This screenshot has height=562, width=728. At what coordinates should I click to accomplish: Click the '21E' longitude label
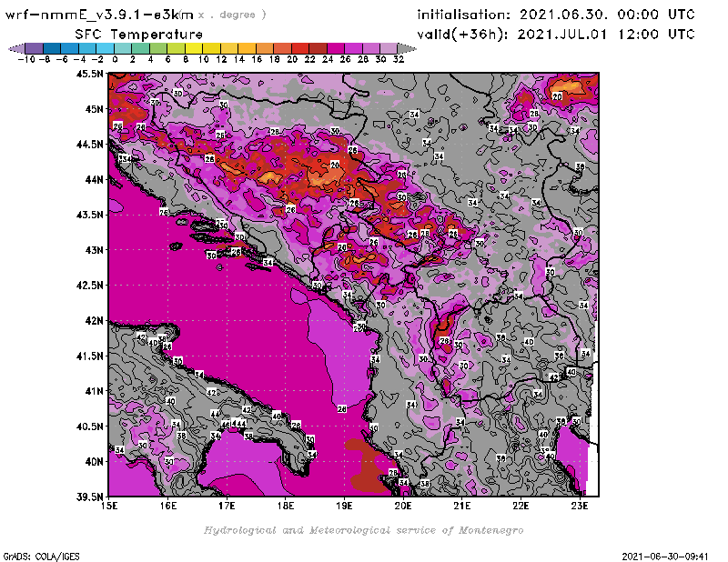pyautogui.click(x=462, y=506)
